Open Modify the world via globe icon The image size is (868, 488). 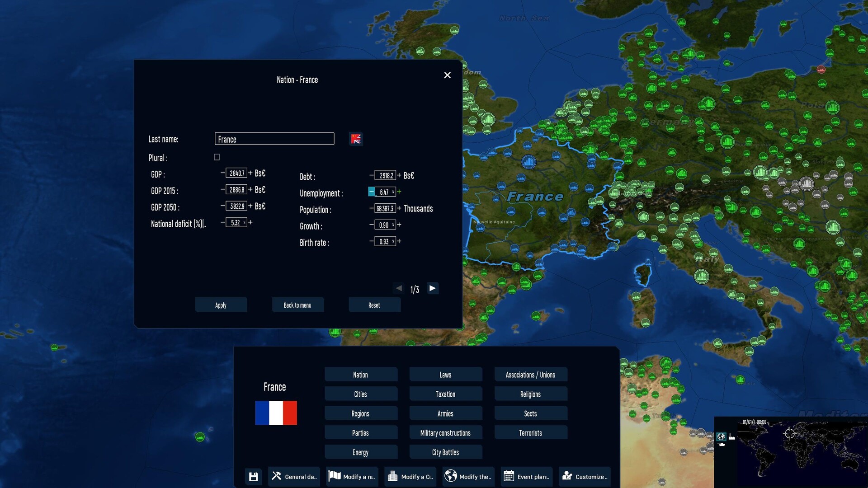(451, 476)
